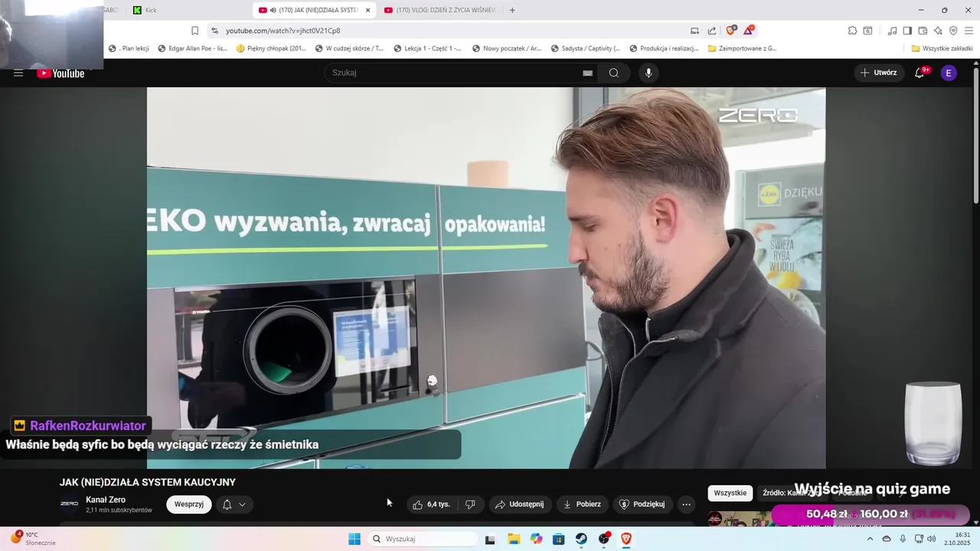The width and height of the screenshot is (980, 551).
Task: Show hidden system tray icons chevron
Action: click(x=870, y=539)
